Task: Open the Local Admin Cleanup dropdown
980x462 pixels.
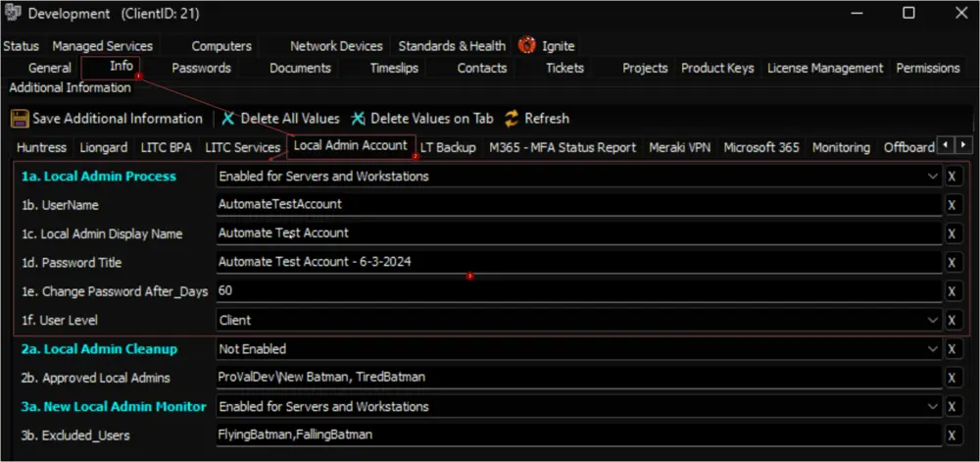Action: 933,349
